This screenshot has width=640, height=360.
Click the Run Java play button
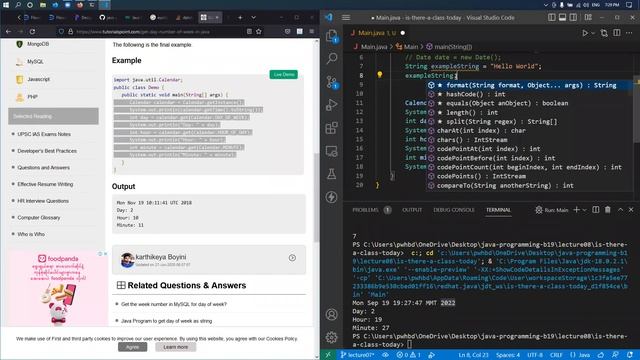click(x=585, y=33)
